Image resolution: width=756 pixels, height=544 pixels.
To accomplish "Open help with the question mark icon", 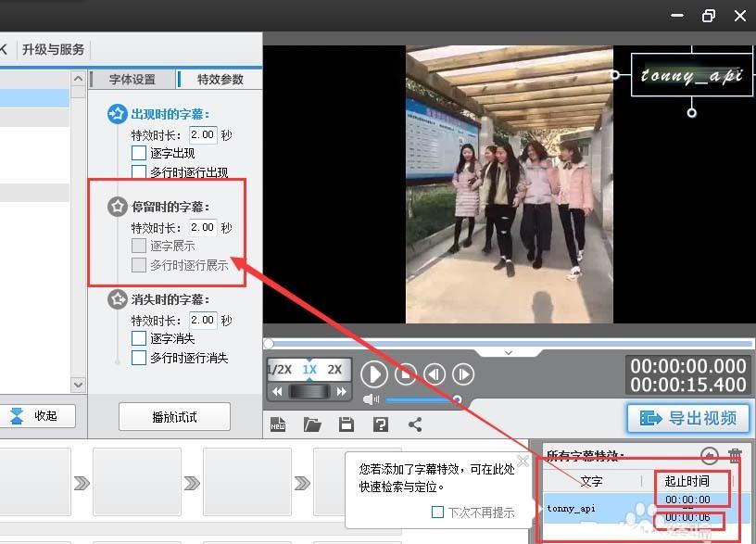I will click(379, 424).
